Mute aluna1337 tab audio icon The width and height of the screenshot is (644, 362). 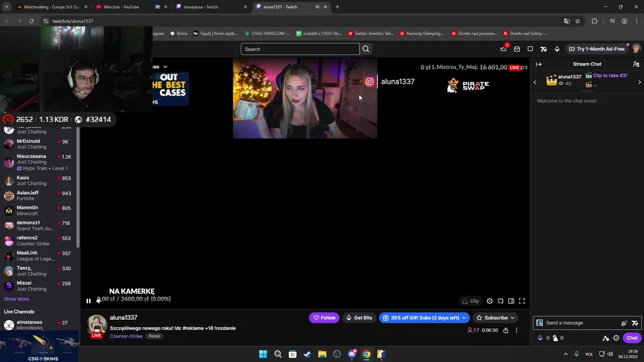(317, 7)
